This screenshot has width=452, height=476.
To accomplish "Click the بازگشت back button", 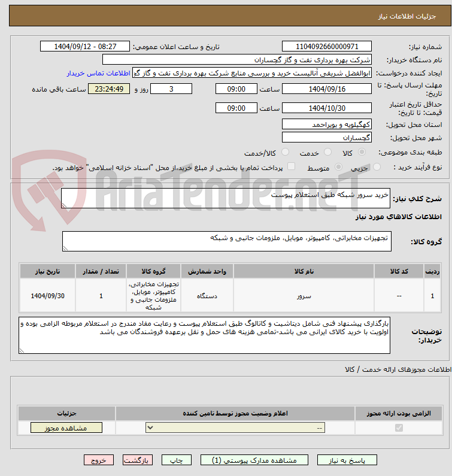I will point(138,460).
